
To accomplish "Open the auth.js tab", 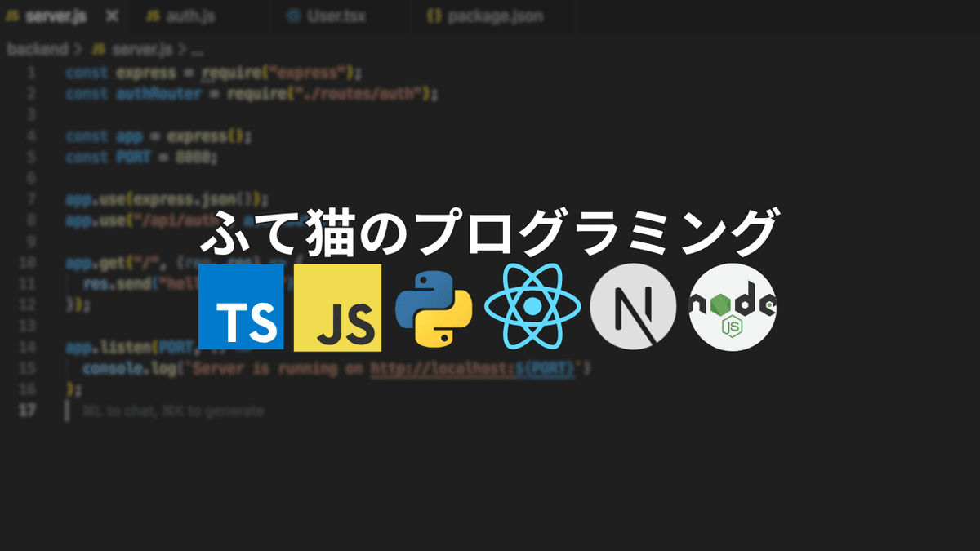I will pos(198,16).
